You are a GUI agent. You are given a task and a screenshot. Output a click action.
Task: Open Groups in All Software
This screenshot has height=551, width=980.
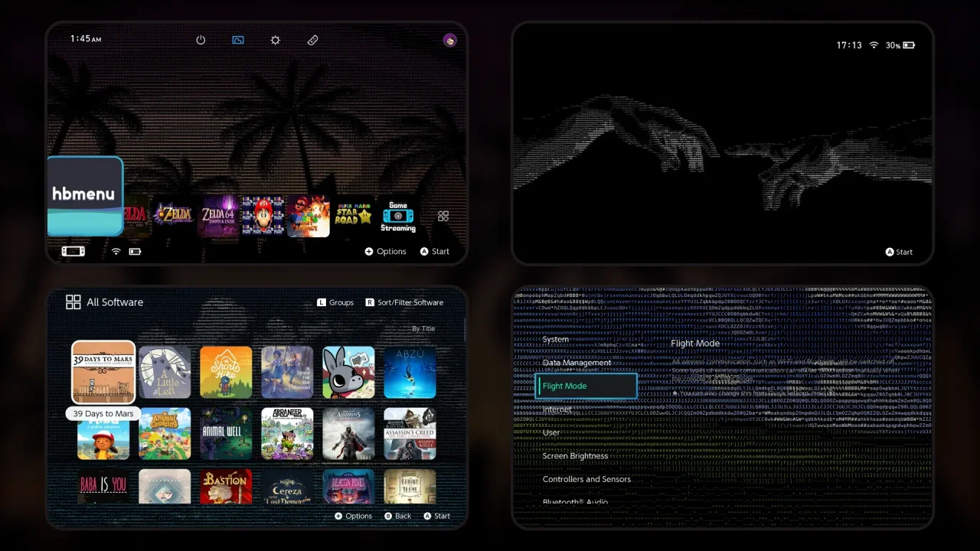335,302
